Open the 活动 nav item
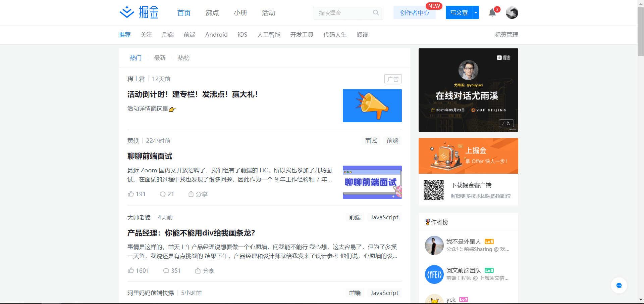Viewport: 644px width, 304px height. [x=268, y=13]
